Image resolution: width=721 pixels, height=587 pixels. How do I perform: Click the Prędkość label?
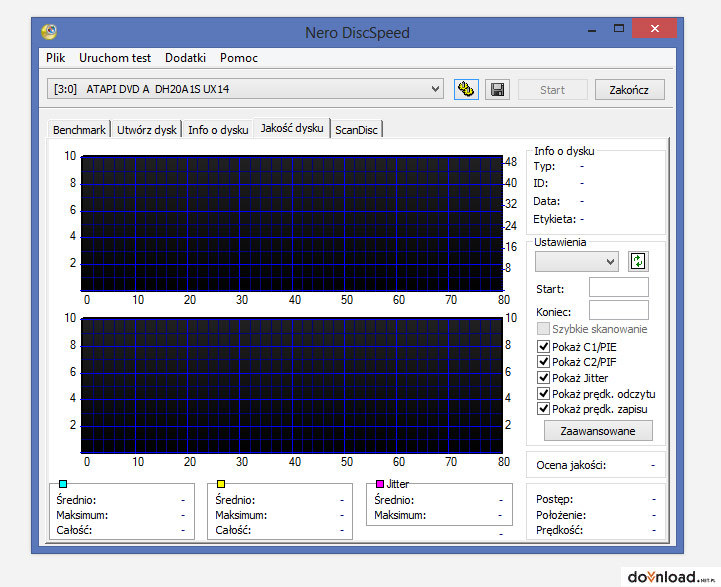coord(559,530)
